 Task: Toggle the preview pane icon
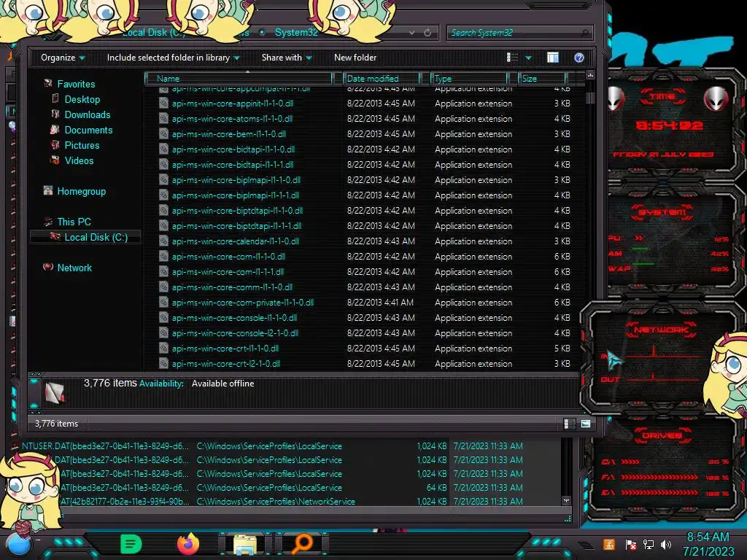553,58
